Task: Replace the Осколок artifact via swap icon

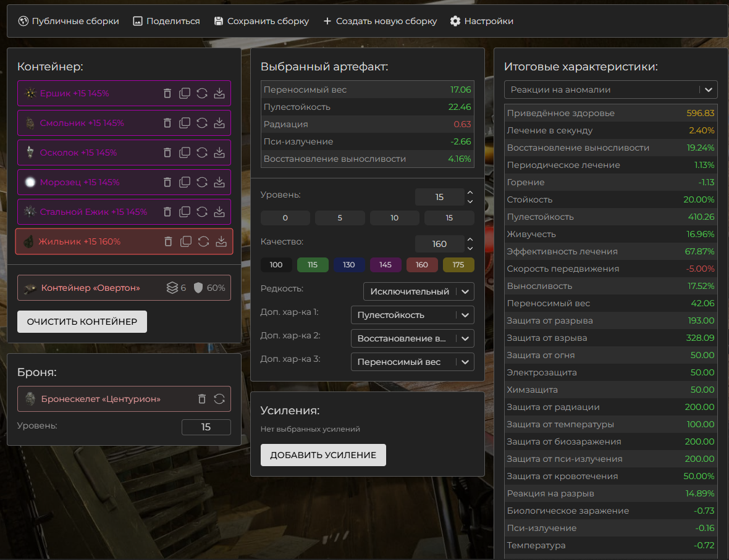Action: click(202, 153)
